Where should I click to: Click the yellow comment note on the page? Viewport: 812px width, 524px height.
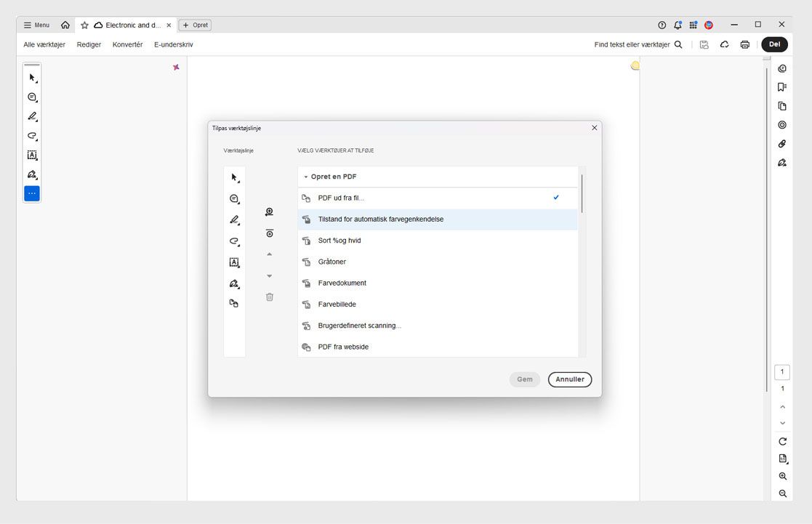(x=635, y=65)
